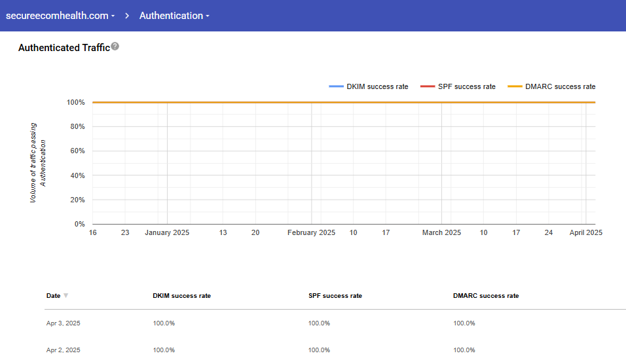The height and width of the screenshot is (364, 626).
Task: Click help icon beside Authenticated Traffic
Action: [x=115, y=46]
